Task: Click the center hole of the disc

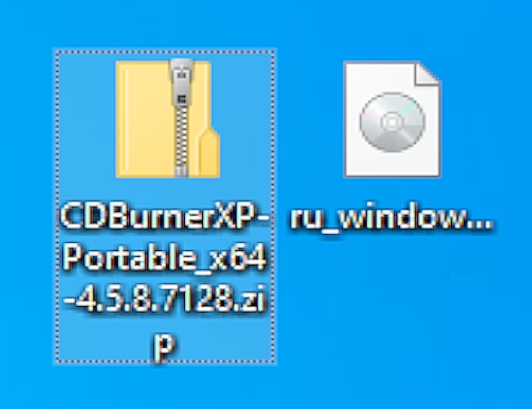Action: pyautogui.click(x=392, y=122)
